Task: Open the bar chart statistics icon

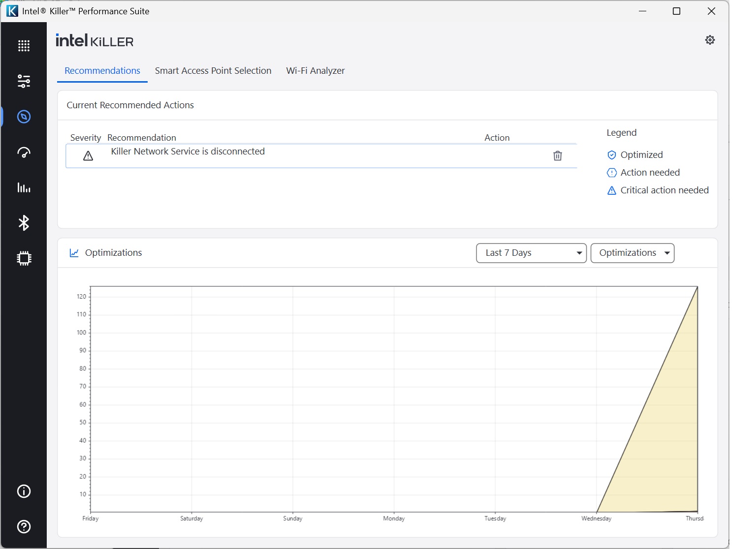Action: (x=24, y=187)
